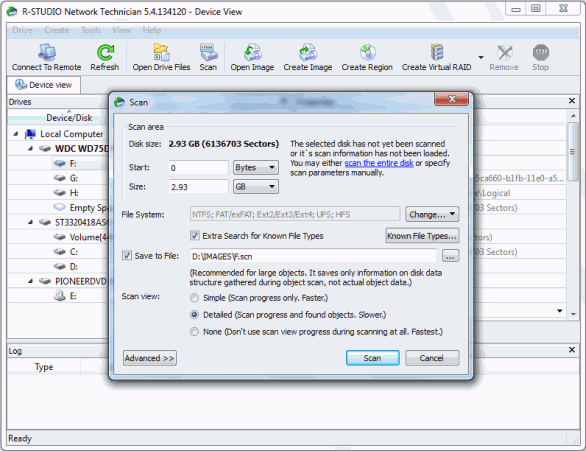Viewport: 586px width, 451px height.
Task: Close the Log panel with its X
Action: pyautogui.click(x=571, y=350)
